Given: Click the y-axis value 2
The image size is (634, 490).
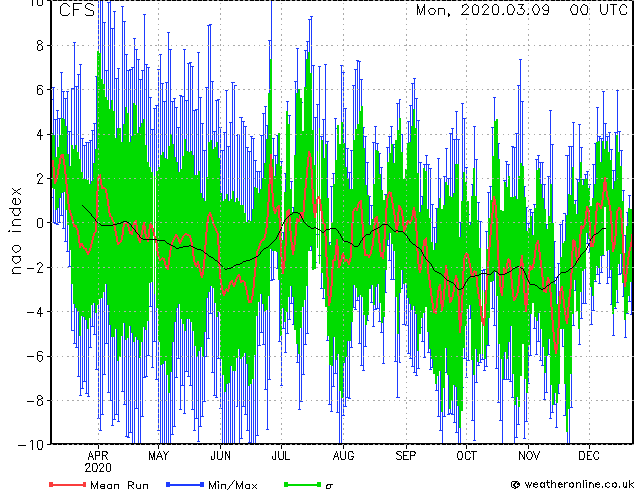Looking at the screenshot, I should (x=40, y=179).
